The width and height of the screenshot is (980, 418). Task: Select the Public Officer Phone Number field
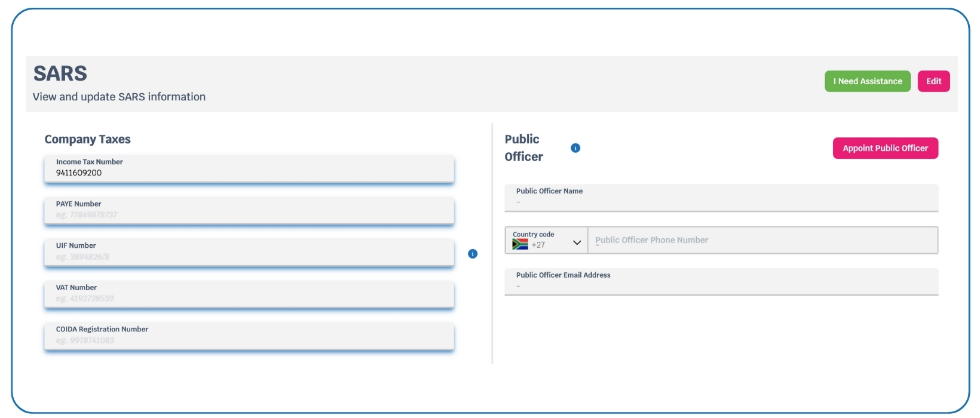click(763, 240)
